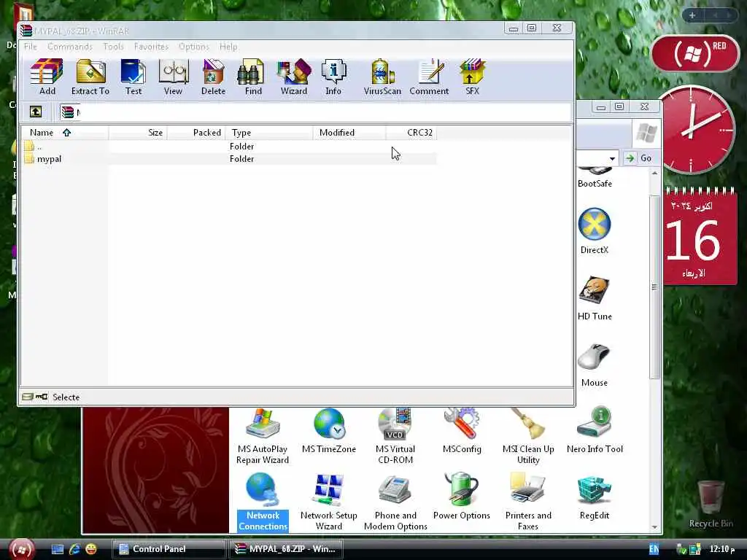Go up one level with arrow button
The height and width of the screenshot is (560, 747).
[x=36, y=112]
